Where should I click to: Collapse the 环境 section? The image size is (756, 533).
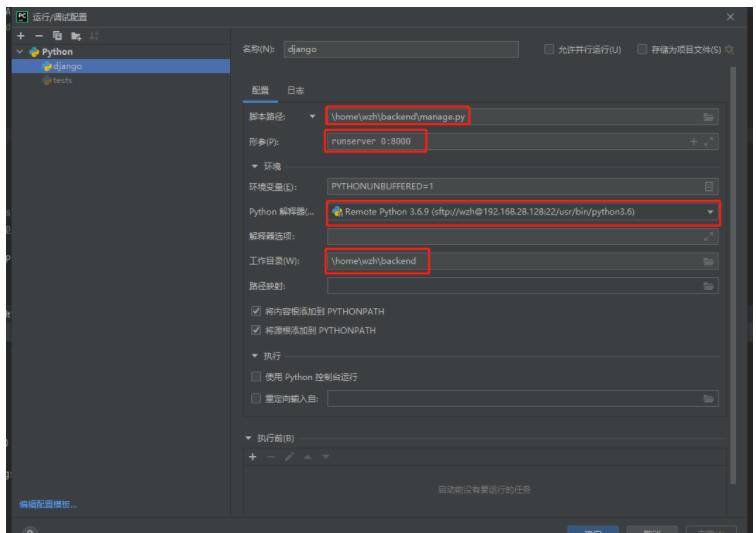[255, 166]
